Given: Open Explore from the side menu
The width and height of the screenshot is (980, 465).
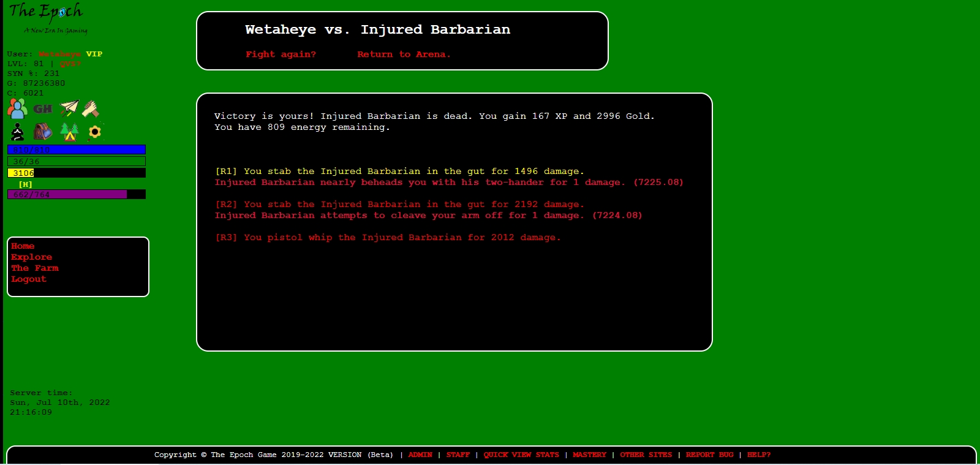Looking at the screenshot, I should [x=31, y=257].
